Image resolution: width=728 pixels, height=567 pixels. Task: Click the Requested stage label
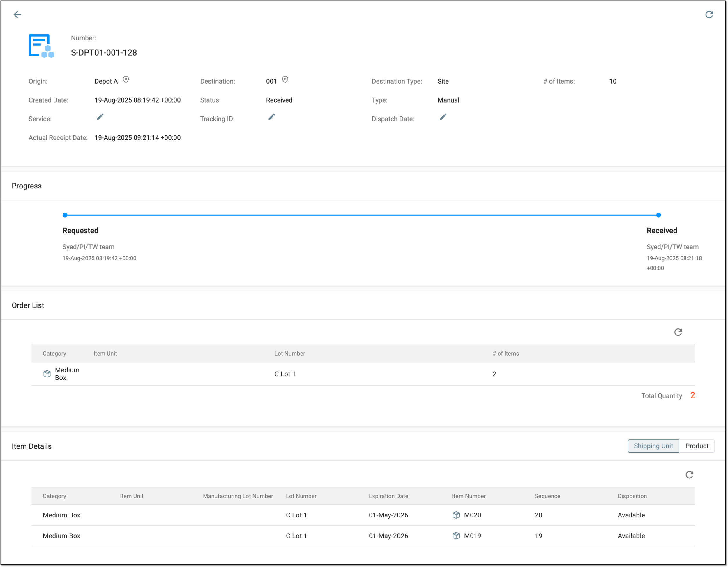[x=80, y=231]
